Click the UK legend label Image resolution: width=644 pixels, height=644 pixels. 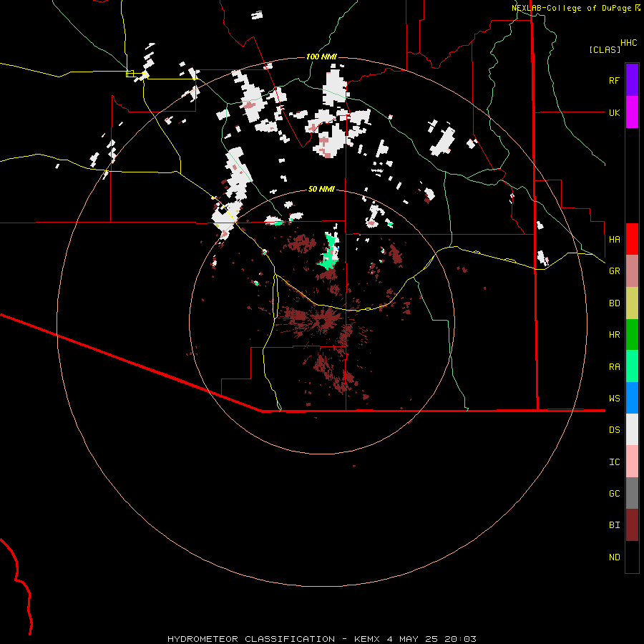point(614,112)
